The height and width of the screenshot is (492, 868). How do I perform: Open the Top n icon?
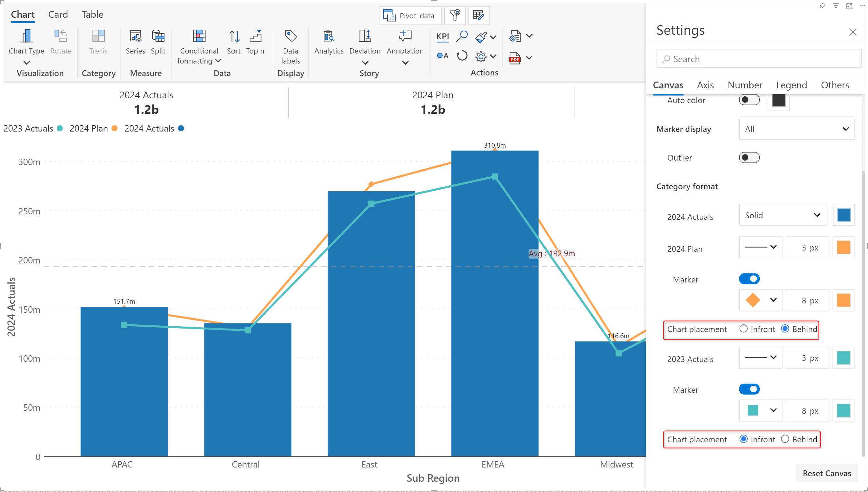point(255,36)
